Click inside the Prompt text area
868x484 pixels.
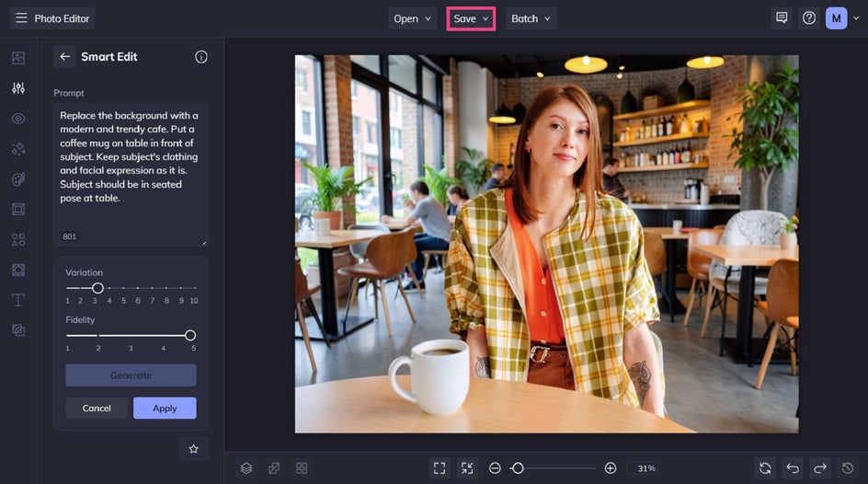click(x=131, y=175)
